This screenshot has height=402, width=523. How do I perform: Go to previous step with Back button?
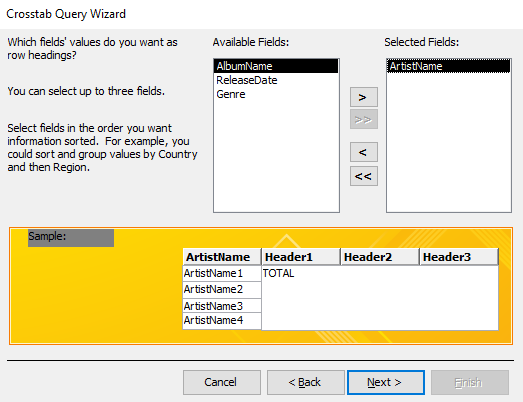point(306,382)
